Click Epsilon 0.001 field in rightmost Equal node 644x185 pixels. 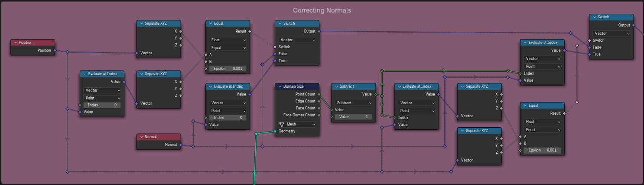[543, 150]
